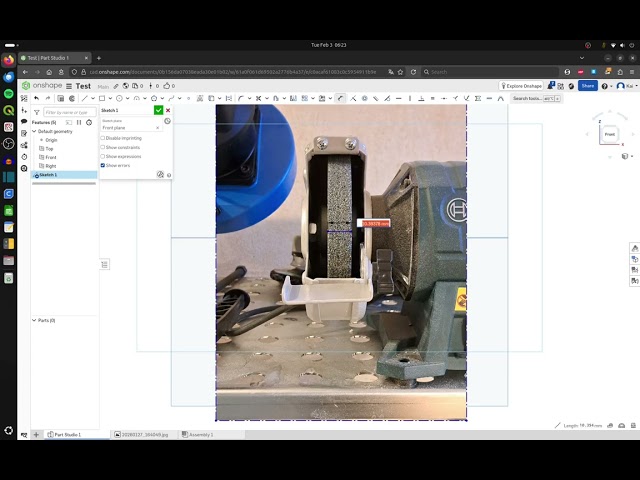This screenshot has height=480, width=640.
Task: Open the Kai user account menu
Action: pos(626,86)
